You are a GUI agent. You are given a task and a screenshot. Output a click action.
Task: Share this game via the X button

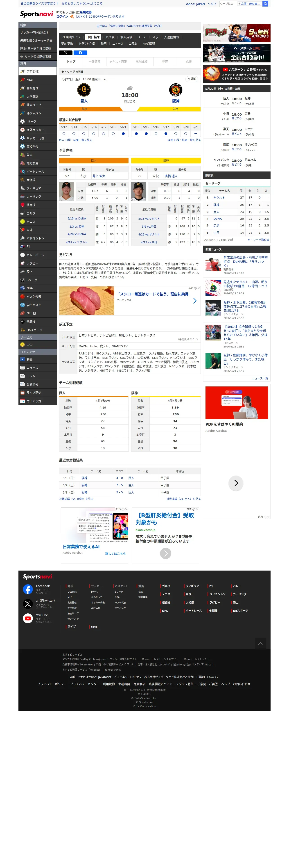[x=65, y=53]
